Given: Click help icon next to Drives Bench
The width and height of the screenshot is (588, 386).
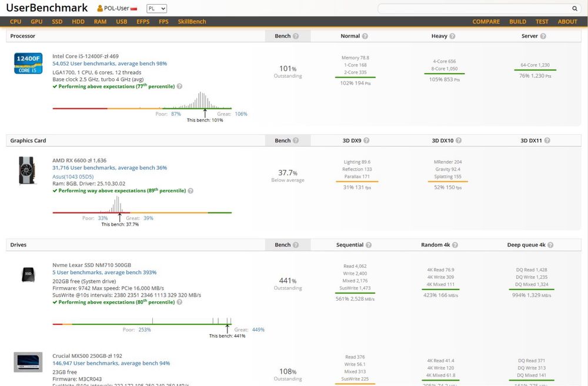Looking at the screenshot, I should pyautogui.click(x=296, y=245).
